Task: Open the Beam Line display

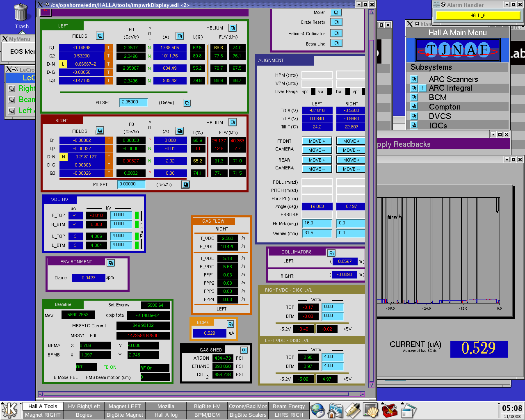Action: point(336,43)
